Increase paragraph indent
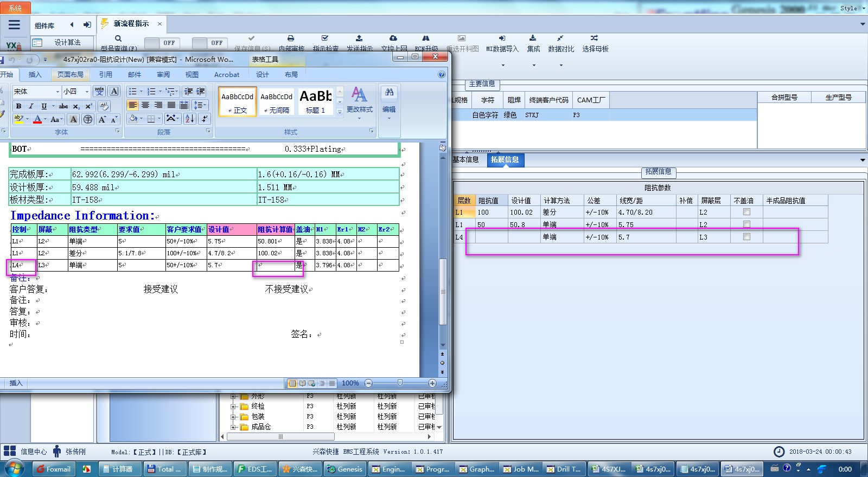 click(201, 91)
